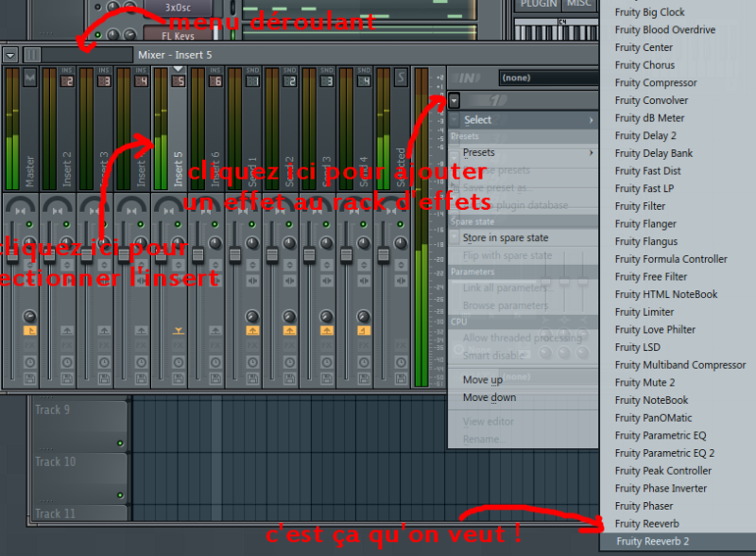The image size is (756, 556).
Task: Click the Selected track S icon
Action: pos(400,78)
